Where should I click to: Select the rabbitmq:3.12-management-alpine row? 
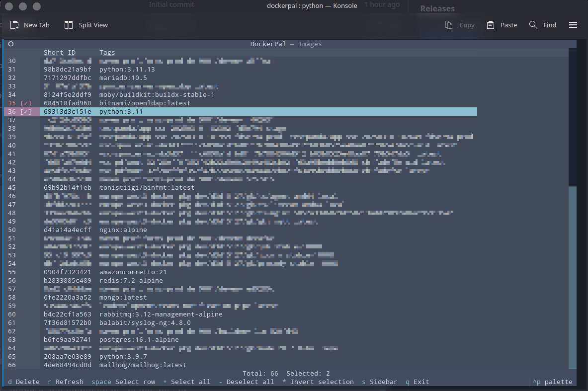click(241, 314)
